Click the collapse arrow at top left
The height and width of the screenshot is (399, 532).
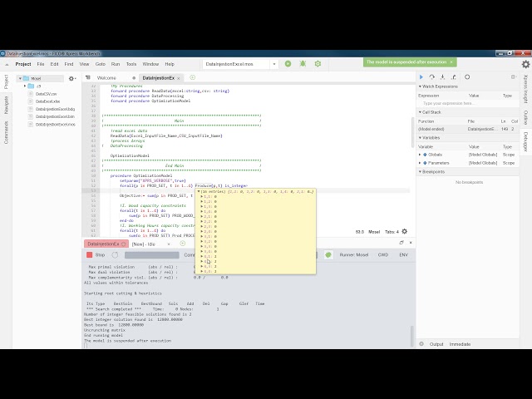tap(7, 64)
